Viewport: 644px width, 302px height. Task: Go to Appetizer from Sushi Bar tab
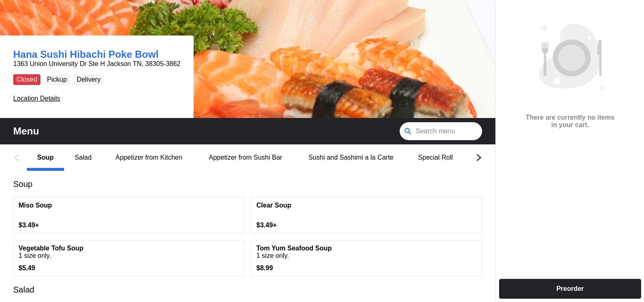(x=245, y=158)
